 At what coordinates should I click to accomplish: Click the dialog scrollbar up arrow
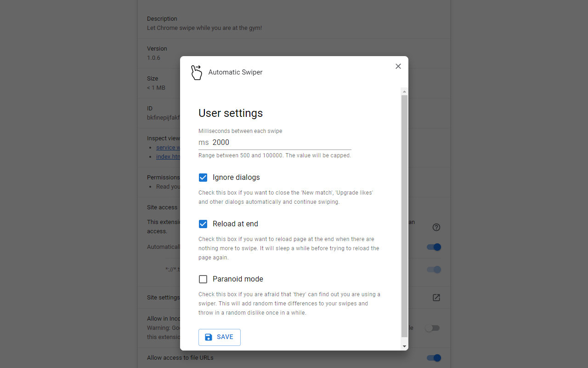pyautogui.click(x=404, y=92)
